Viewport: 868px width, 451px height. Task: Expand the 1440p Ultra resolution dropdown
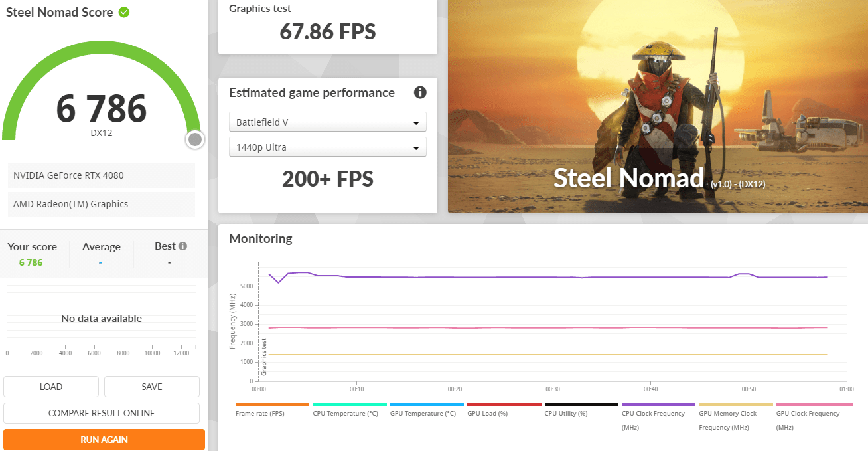[328, 147]
